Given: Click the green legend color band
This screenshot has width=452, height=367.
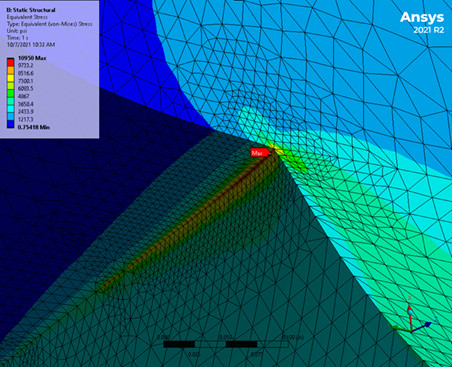Looking at the screenshot, I should click(x=11, y=93).
